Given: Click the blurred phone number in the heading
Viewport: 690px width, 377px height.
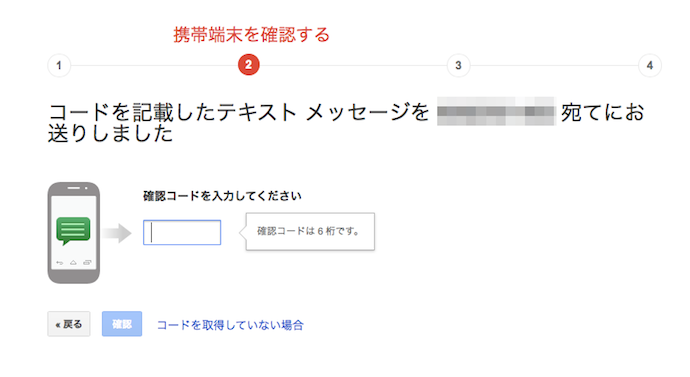Looking at the screenshot, I should pos(496,111).
